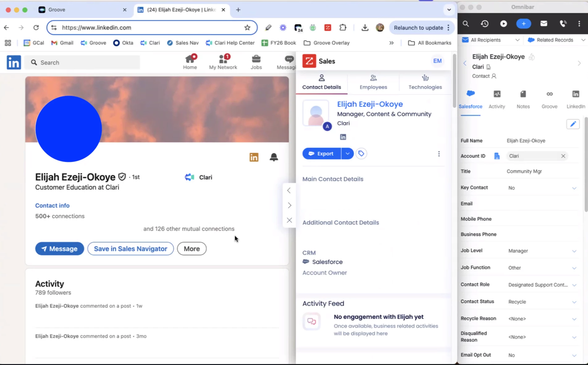Screen dimensions: 588x365
Task: Open the Chrome extensions puzzle icon
Action: point(343,27)
